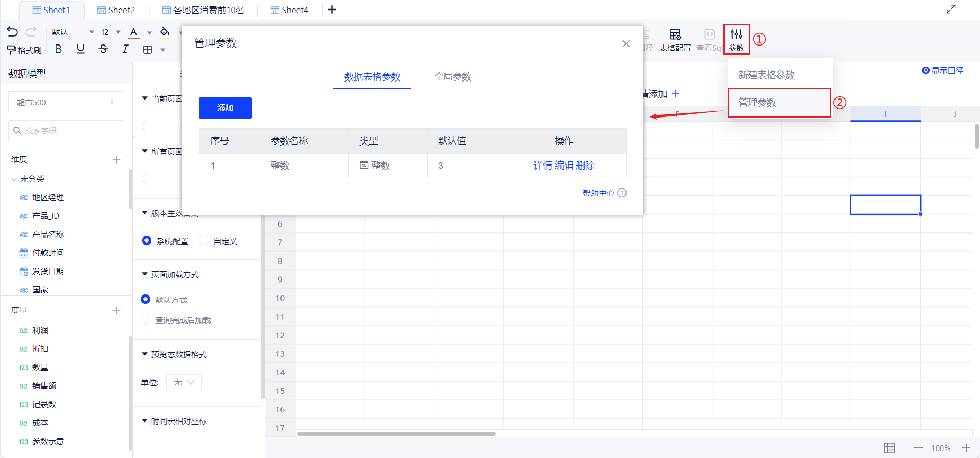Screen dimensions: 980x458
Task: Open the 单位 unit dropdown
Action: click(184, 382)
